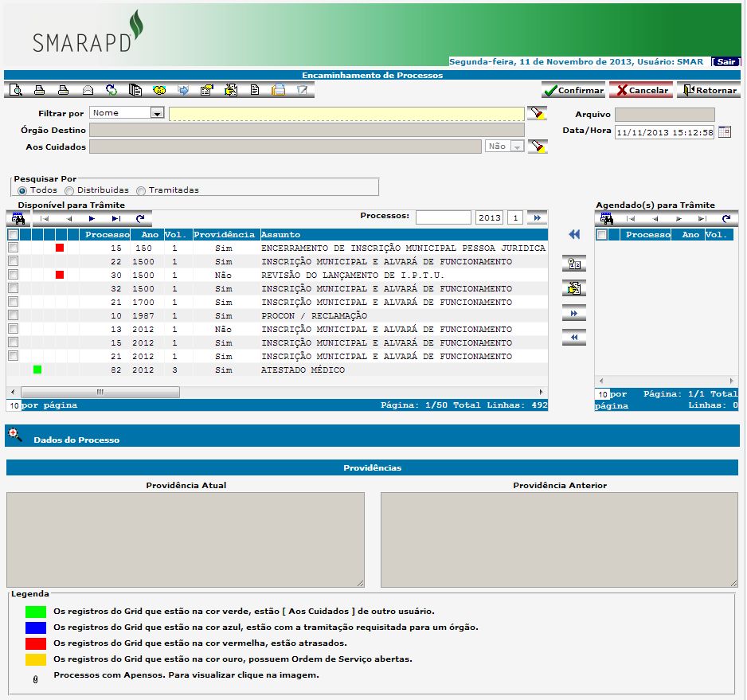Click the printer icon beside the envelope icon
747x700 pixels.
coord(64,89)
